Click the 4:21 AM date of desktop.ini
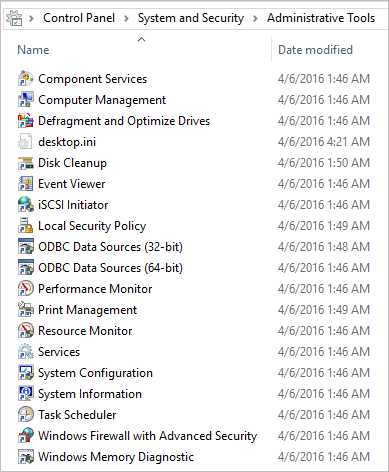The image size is (389, 472). coord(324,142)
